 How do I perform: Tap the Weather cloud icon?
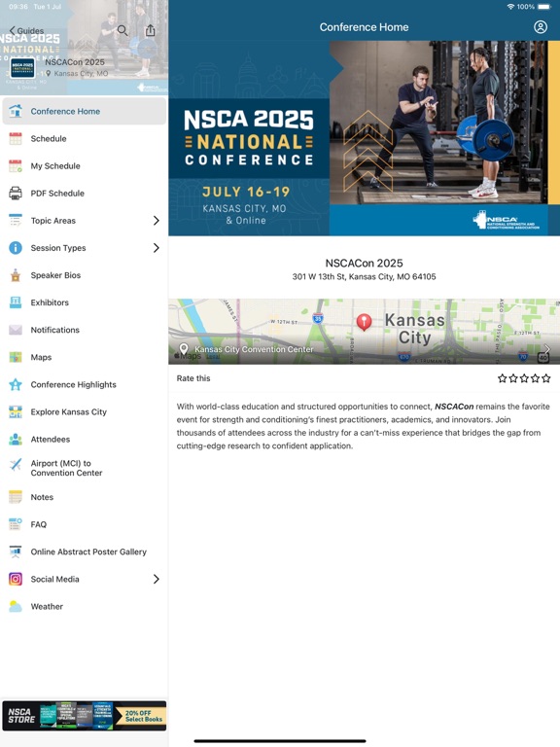coord(16,606)
